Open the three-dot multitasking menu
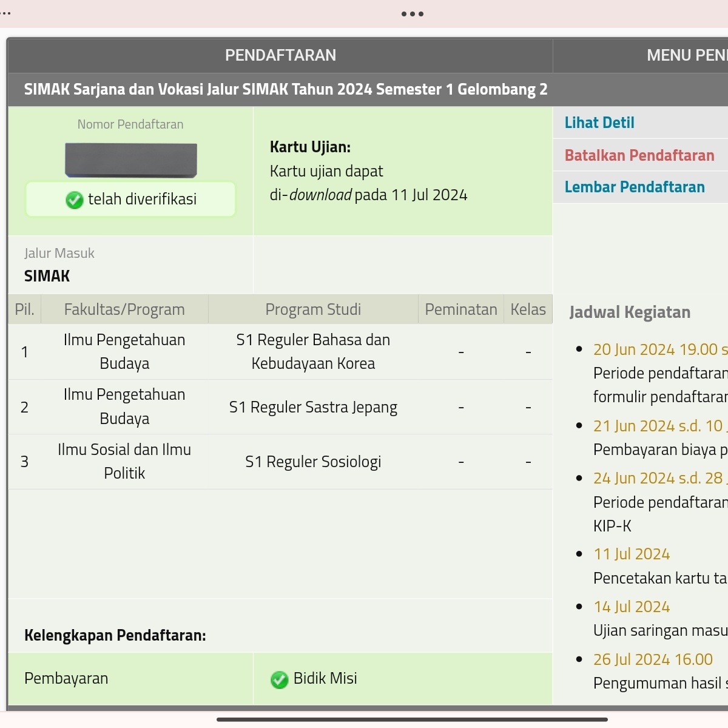This screenshot has width=728, height=728. (x=413, y=14)
